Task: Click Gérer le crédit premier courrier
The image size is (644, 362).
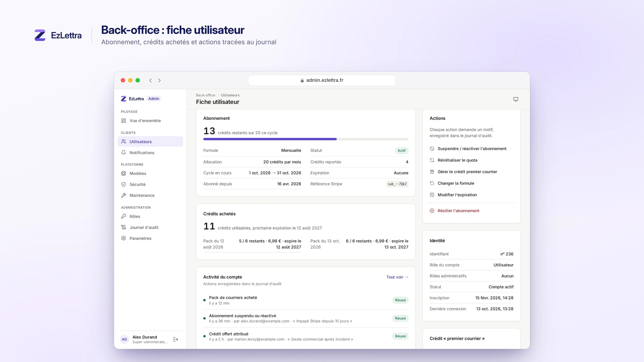Action: [x=471, y=172]
